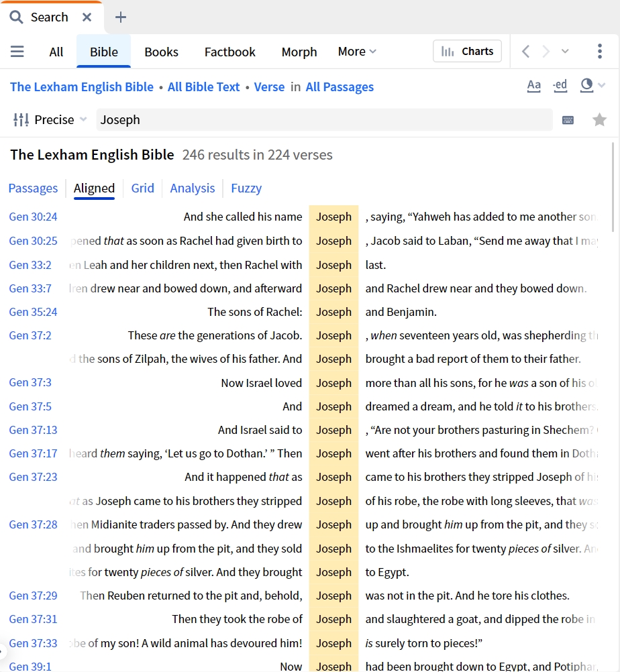Open the Gen 37:33 reference
The height and width of the screenshot is (672, 620).
coord(33,643)
